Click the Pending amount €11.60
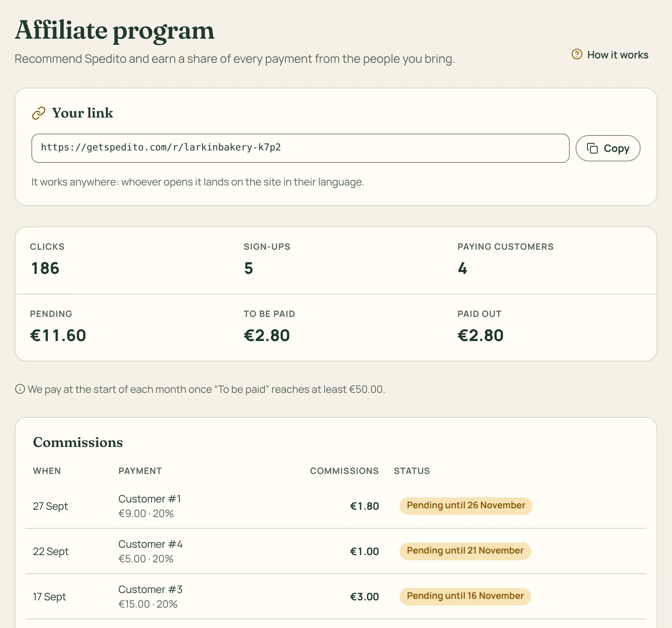This screenshot has height=628, width=672. click(x=58, y=335)
